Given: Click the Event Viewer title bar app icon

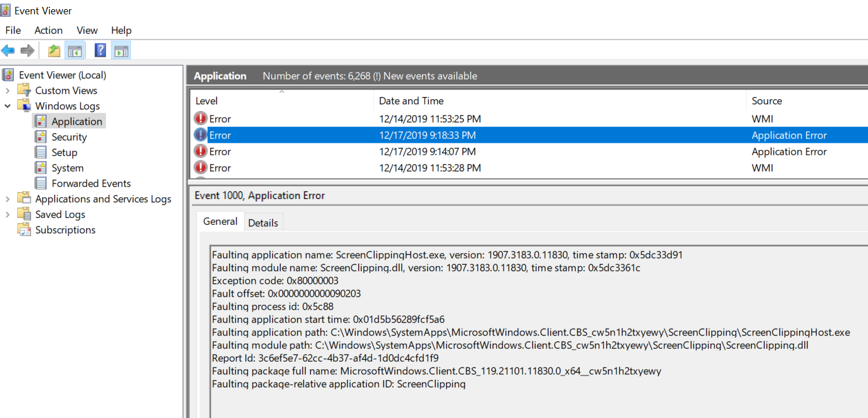Looking at the screenshot, I should point(6,10).
